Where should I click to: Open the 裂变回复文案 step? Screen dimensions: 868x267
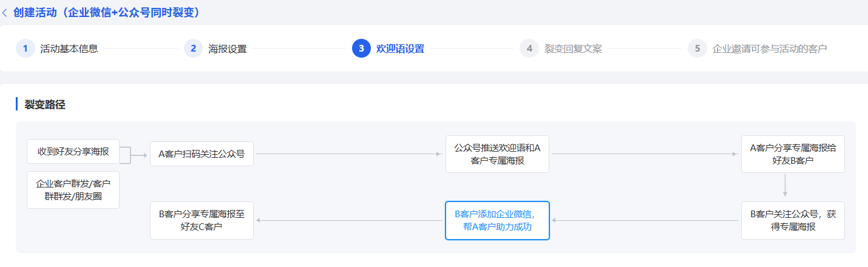click(574, 49)
